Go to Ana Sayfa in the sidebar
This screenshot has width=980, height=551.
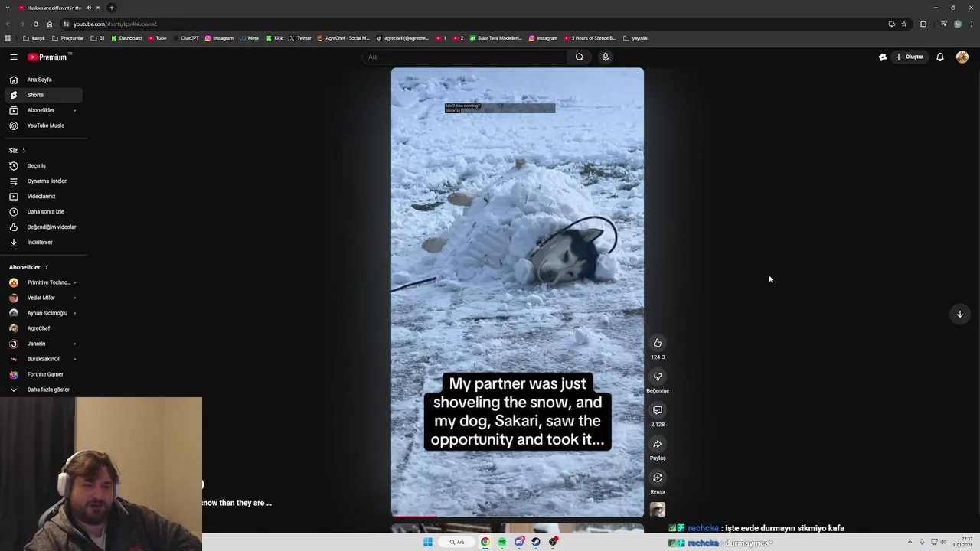point(43,80)
